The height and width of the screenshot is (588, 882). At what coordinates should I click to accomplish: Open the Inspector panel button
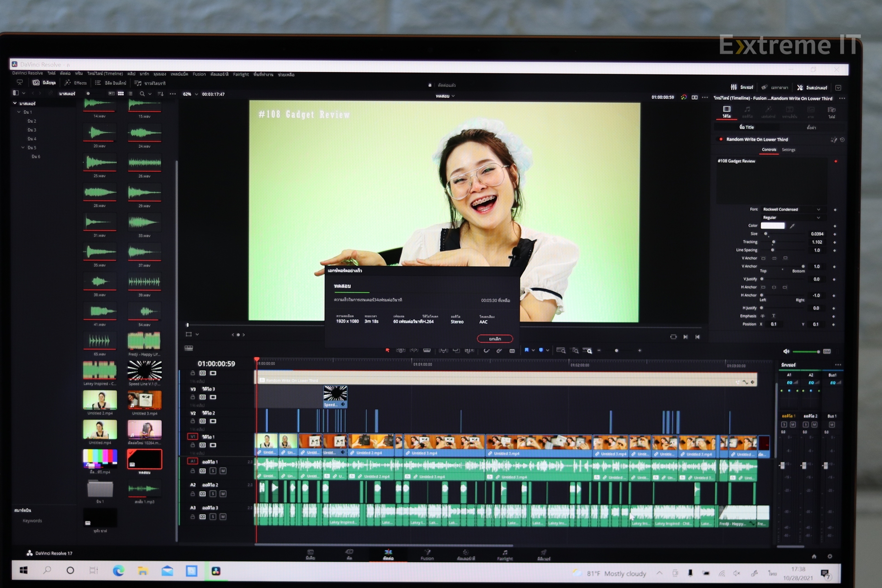tap(812, 87)
